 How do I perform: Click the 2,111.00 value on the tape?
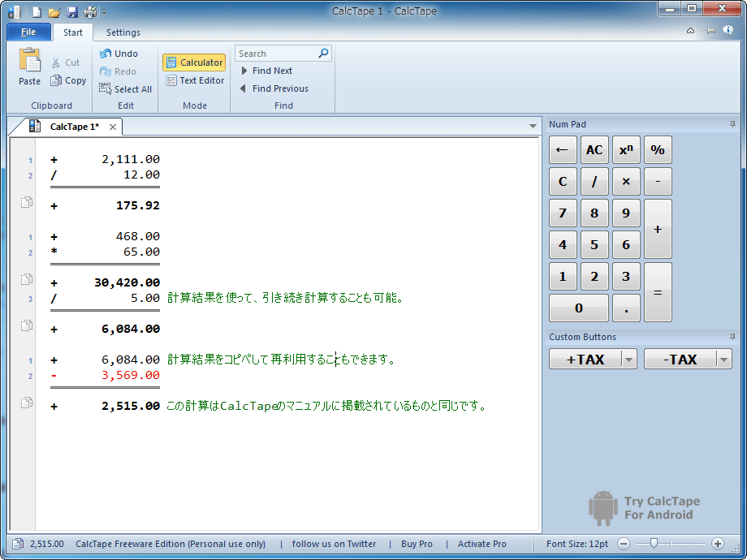(131, 159)
